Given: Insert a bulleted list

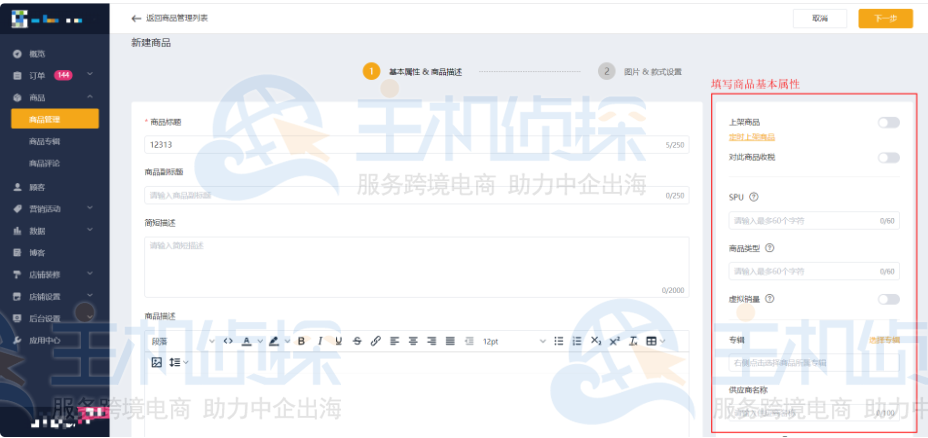Looking at the screenshot, I should point(558,341).
